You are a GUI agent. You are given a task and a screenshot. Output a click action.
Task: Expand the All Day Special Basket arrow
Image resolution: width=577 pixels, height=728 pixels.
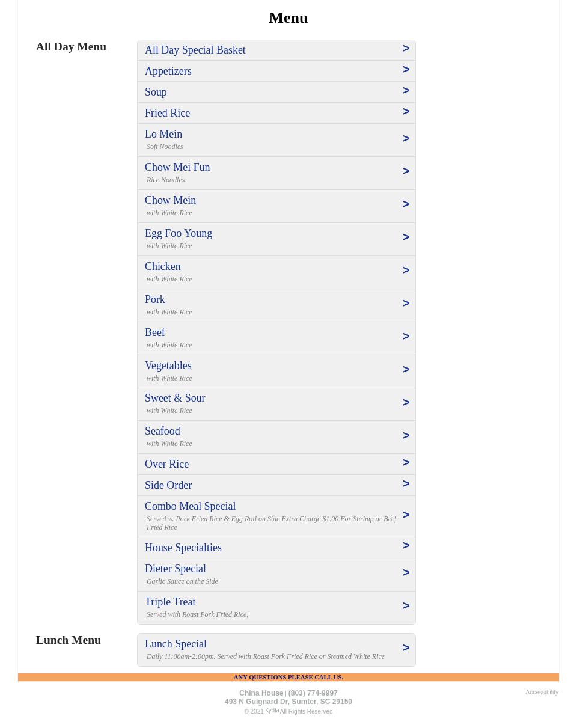406,49
